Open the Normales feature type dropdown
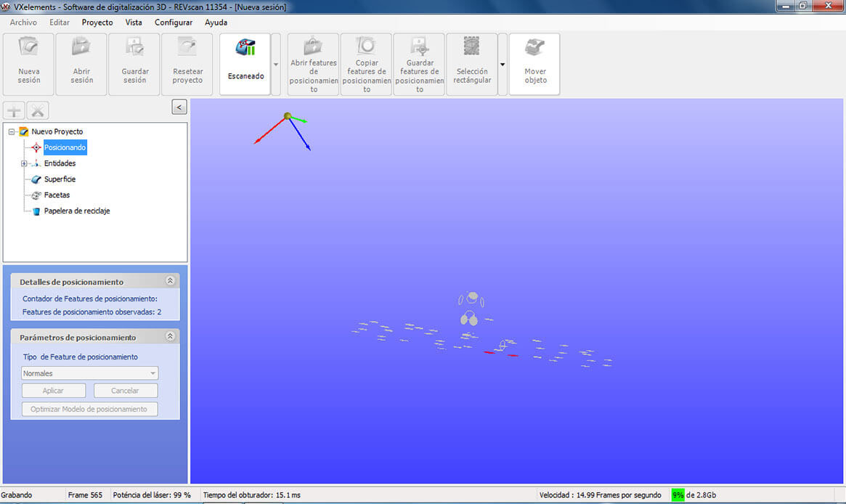Image resolution: width=846 pixels, height=504 pixels. pos(89,373)
